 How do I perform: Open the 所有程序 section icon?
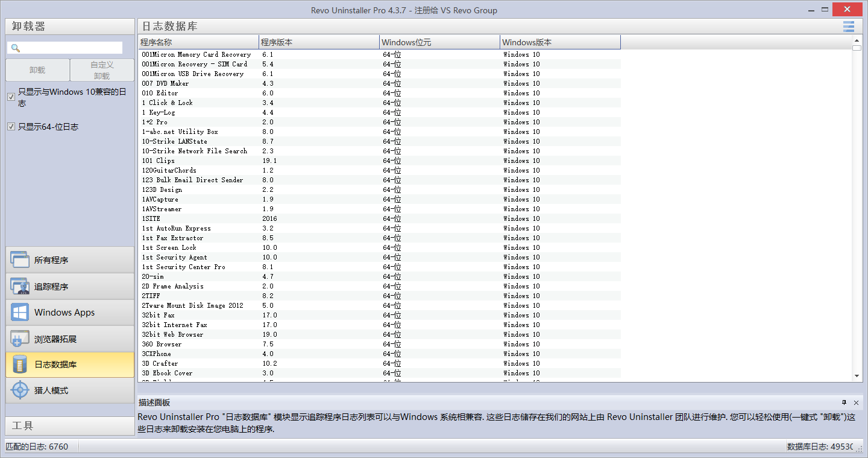coord(20,260)
